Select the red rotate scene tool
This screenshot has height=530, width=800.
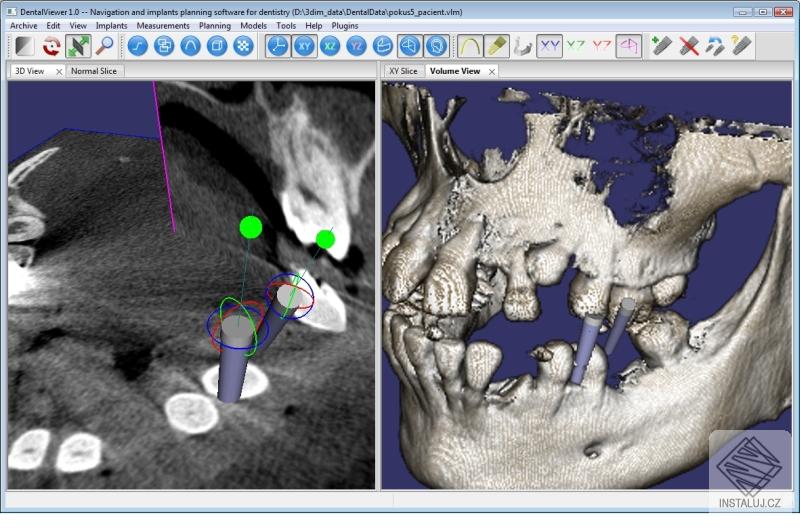click(x=51, y=46)
